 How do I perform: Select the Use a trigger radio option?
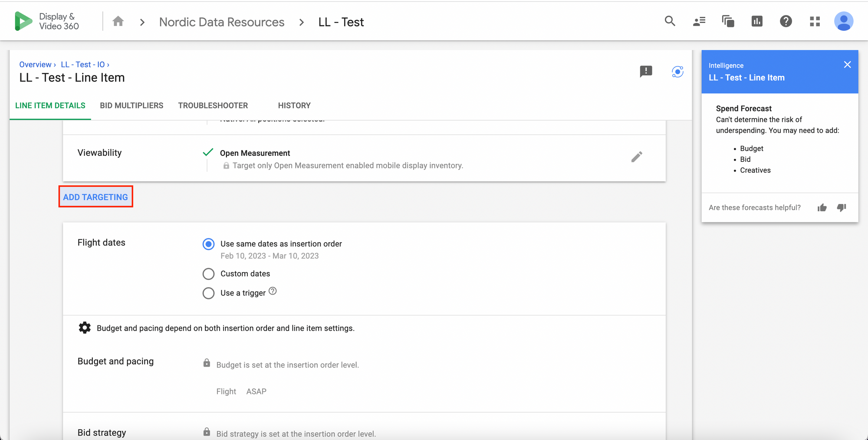pyautogui.click(x=209, y=293)
